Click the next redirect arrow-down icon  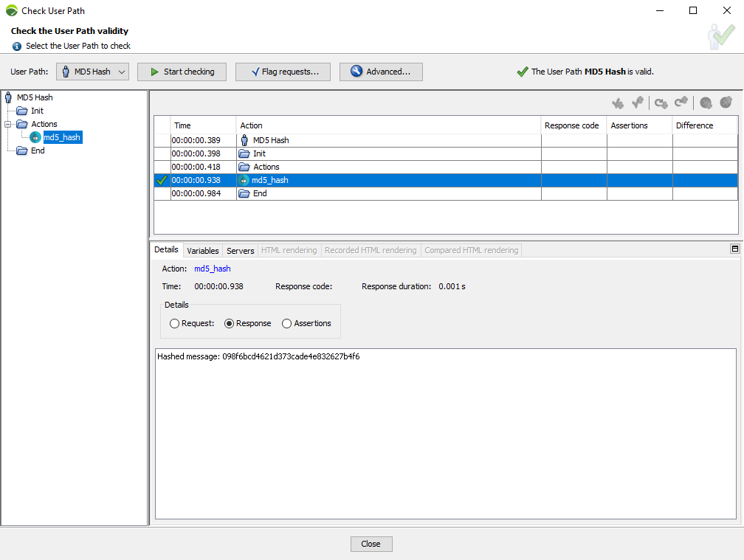(x=661, y=103)
